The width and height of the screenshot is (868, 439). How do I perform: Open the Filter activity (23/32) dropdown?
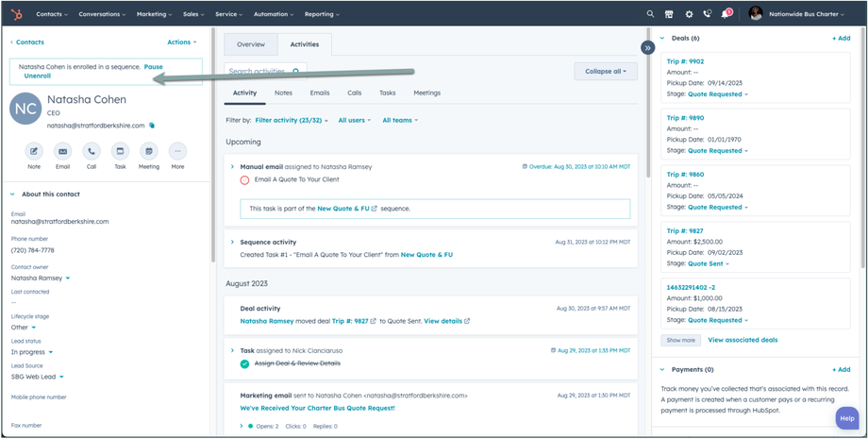pyautogui.click(x=292, y=121)
